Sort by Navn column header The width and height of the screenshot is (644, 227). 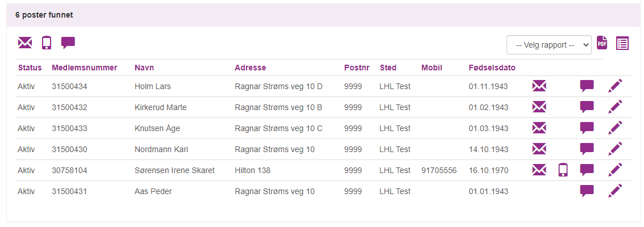[144, 68]
